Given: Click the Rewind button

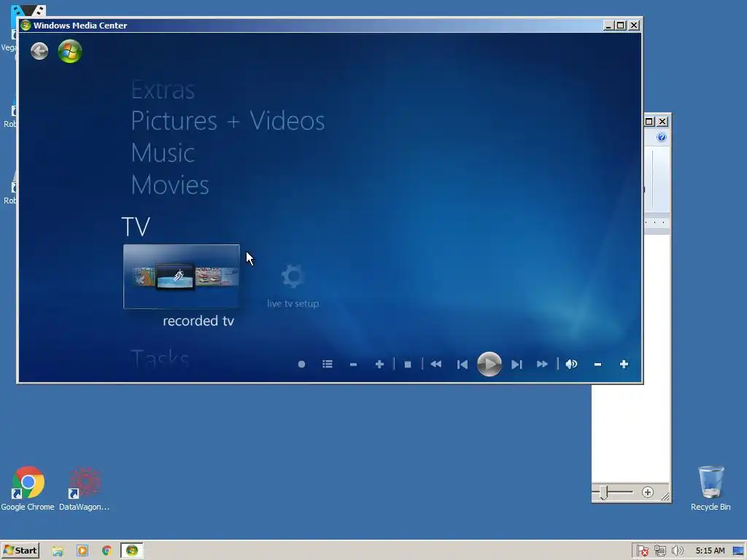Looking at the screenshot, I should pyautogui.click(x=436, y=365).
